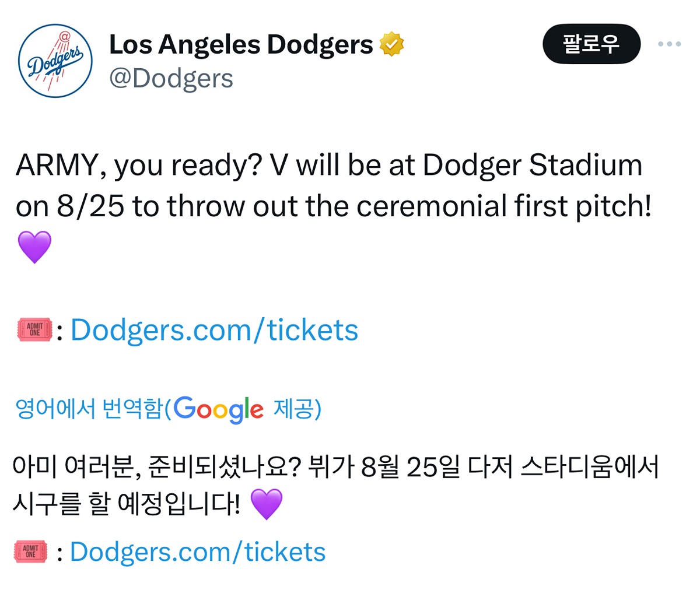This screenshot has height=597, width=700.
Task: Click the ticket emoji in original tweet
Action: (x=35, y=330)
